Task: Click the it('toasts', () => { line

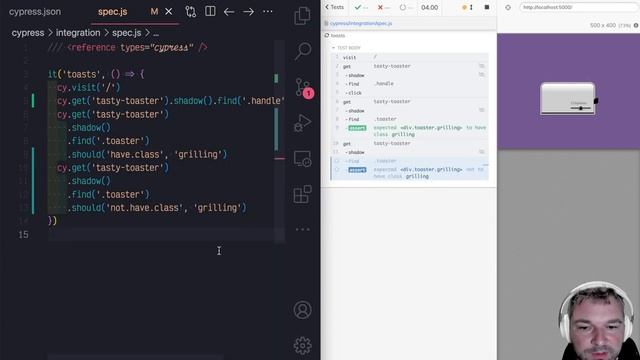Action: 96,74
